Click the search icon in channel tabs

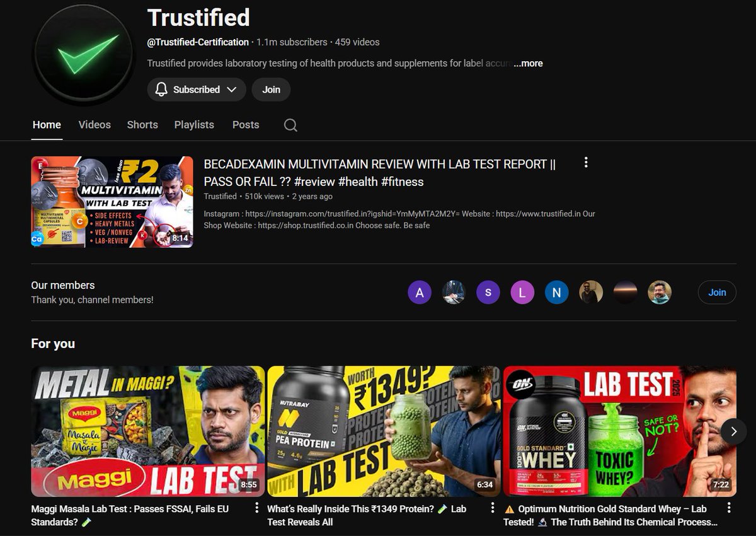(x=290, y=125)
